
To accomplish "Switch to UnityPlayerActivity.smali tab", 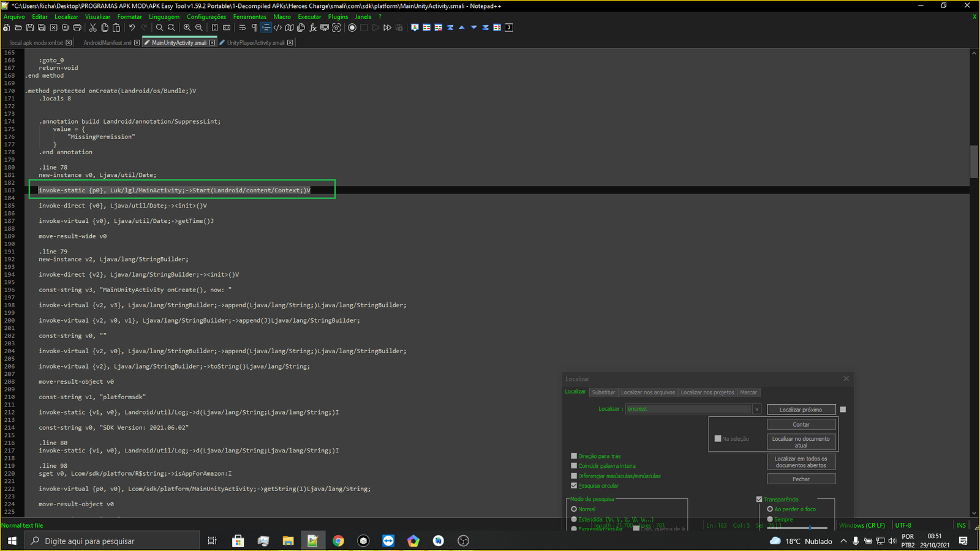I will (x=256, y=43).
